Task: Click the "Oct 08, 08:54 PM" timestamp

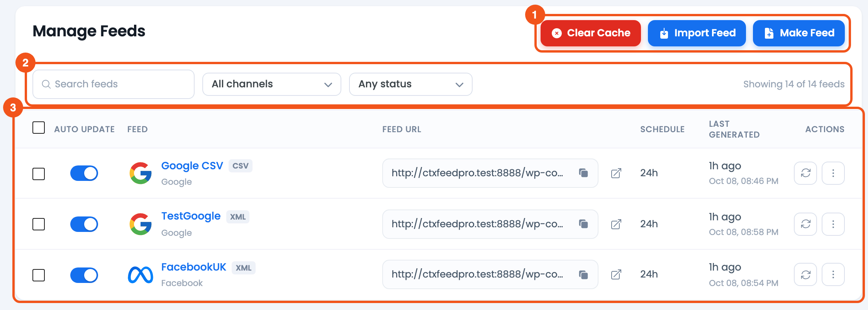Action: point(744,283)
